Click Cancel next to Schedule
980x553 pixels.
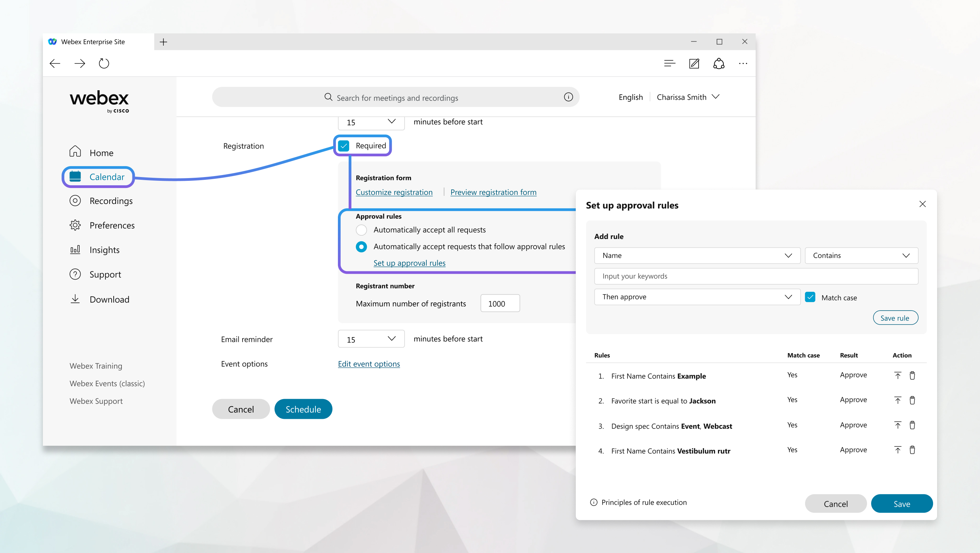pos(241,409)
